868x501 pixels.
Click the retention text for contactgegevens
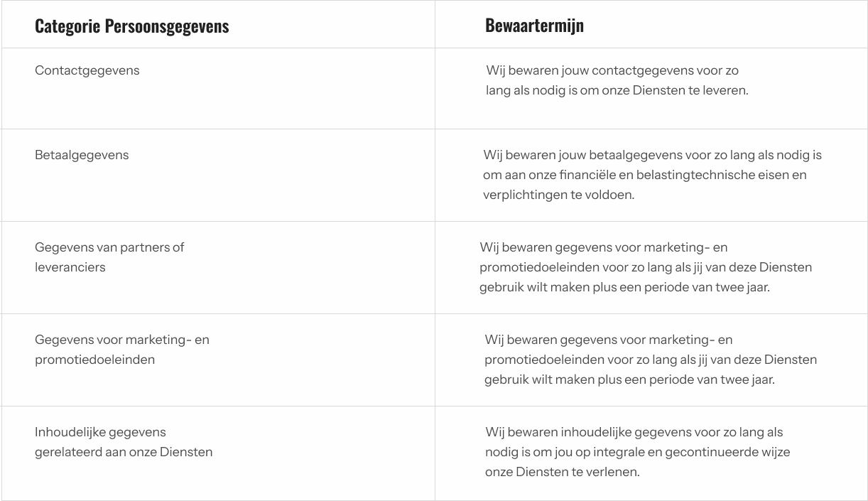tap(617, 80)
